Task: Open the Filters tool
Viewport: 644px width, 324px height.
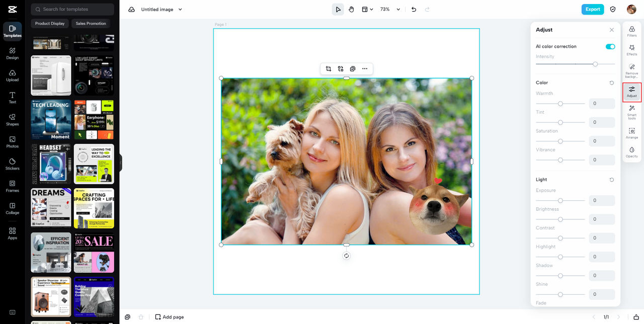Action: coord(632,32)
